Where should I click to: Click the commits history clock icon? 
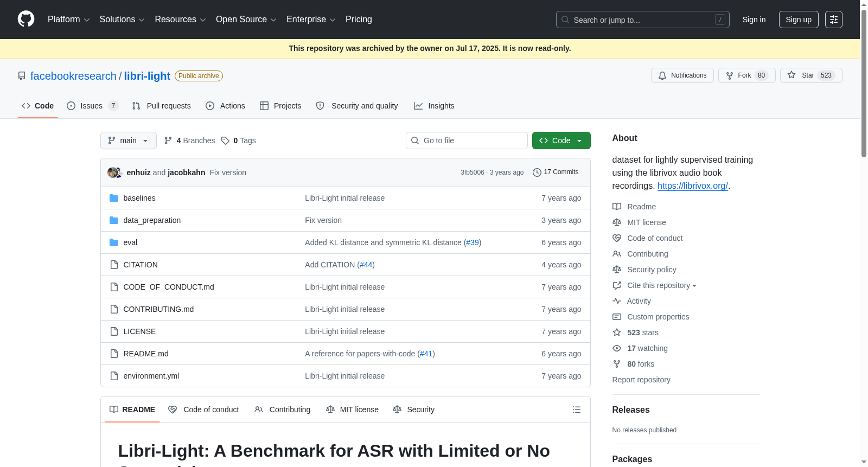(537, 172)
